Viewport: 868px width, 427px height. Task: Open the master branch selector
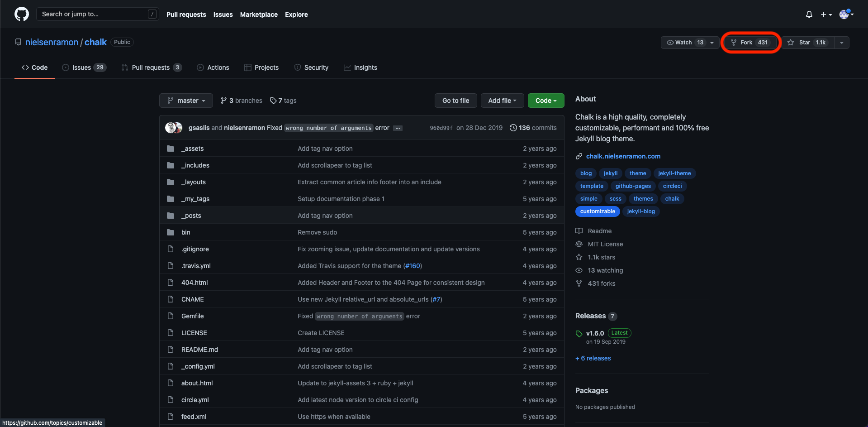pyautogui.click(x=186, y=101)
